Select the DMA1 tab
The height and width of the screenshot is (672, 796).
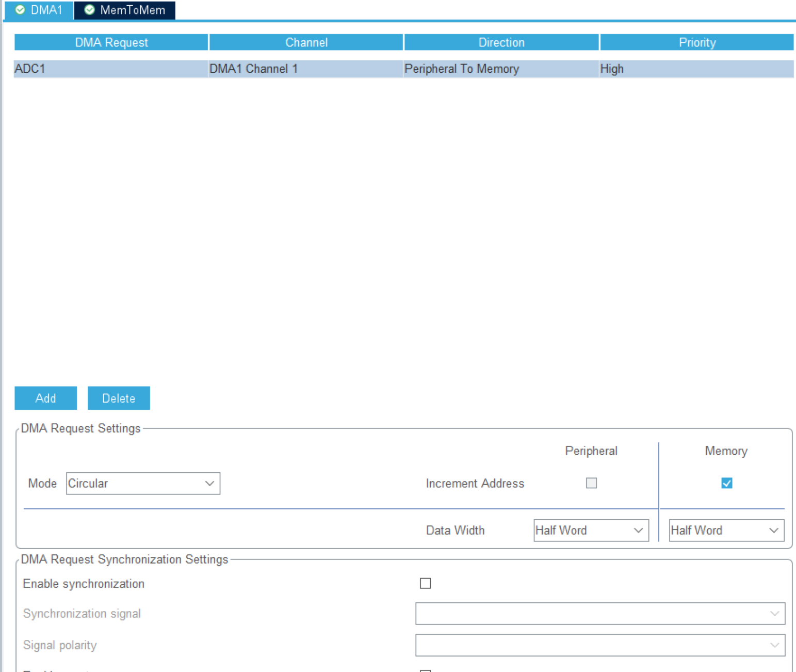44,9
